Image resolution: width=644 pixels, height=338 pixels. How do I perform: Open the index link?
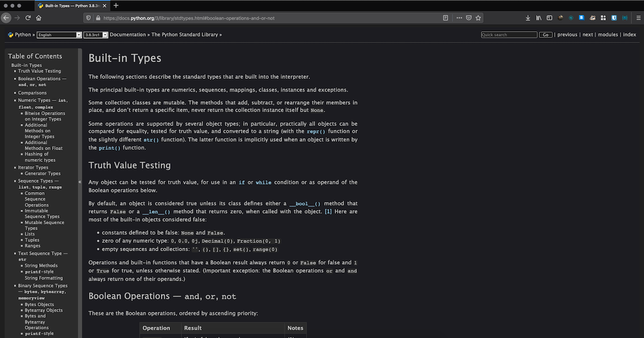(x=630, y=34)
